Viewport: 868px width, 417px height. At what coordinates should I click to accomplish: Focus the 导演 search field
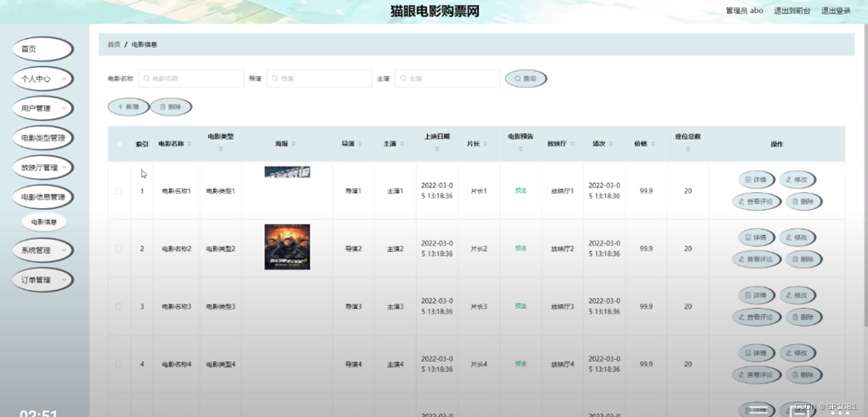click(319, 78)
